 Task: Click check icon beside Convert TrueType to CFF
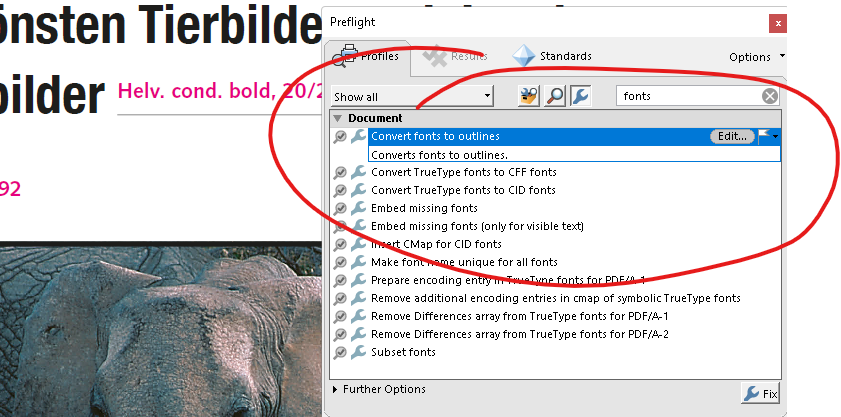[340, 173]
